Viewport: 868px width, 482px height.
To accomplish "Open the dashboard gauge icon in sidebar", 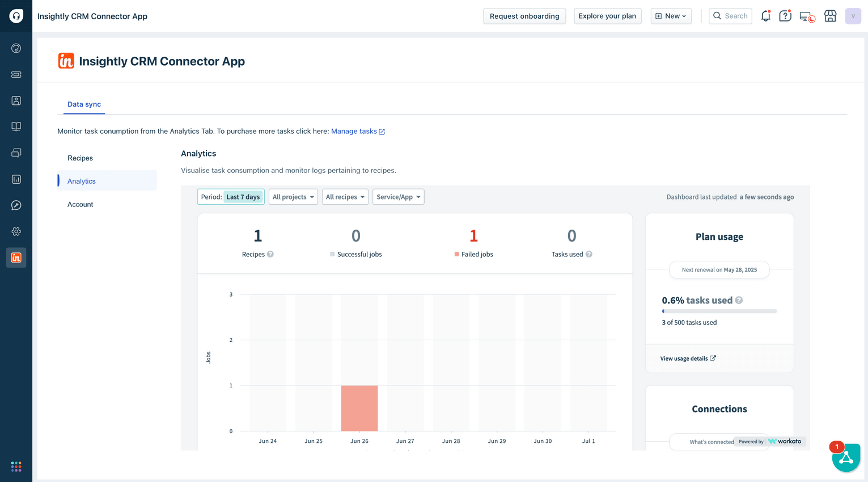I will click(x=16, y=48).
